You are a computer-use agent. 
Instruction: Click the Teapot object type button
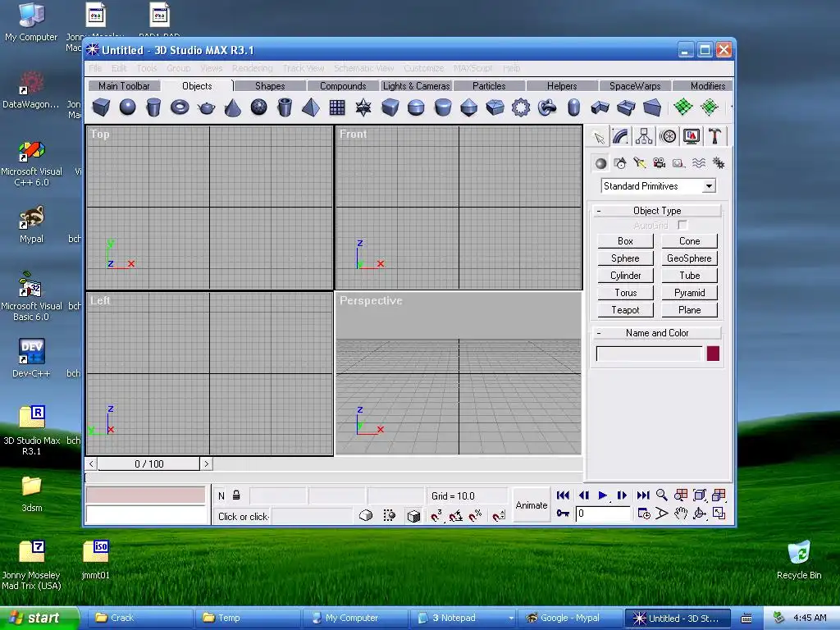coord(625,309)
